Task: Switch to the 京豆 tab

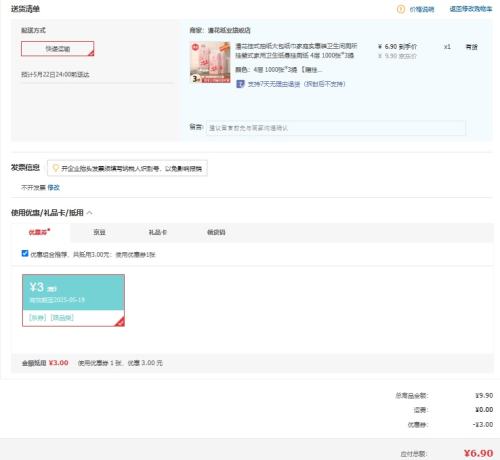Action: coord(99,232)
